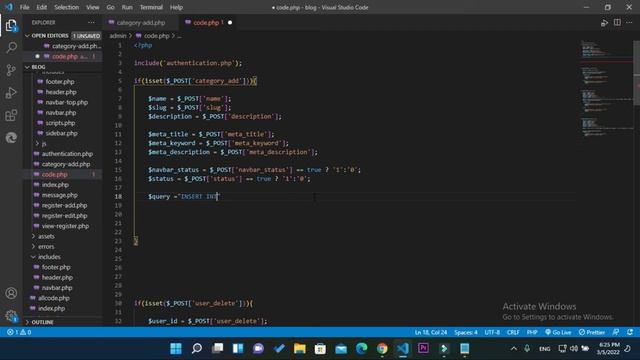Open the Extensions view
This screenshot has width=640, height=360.
pos(11,115)
